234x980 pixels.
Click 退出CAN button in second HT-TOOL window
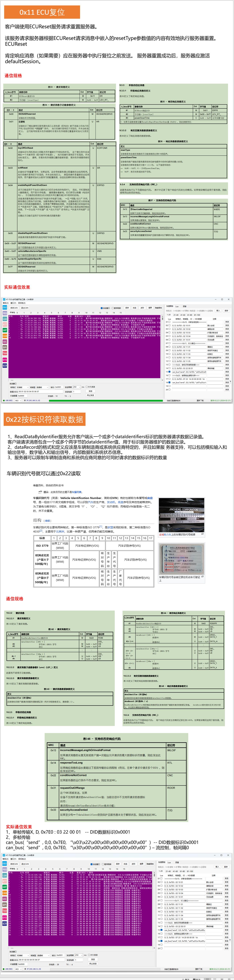[25, 864]
